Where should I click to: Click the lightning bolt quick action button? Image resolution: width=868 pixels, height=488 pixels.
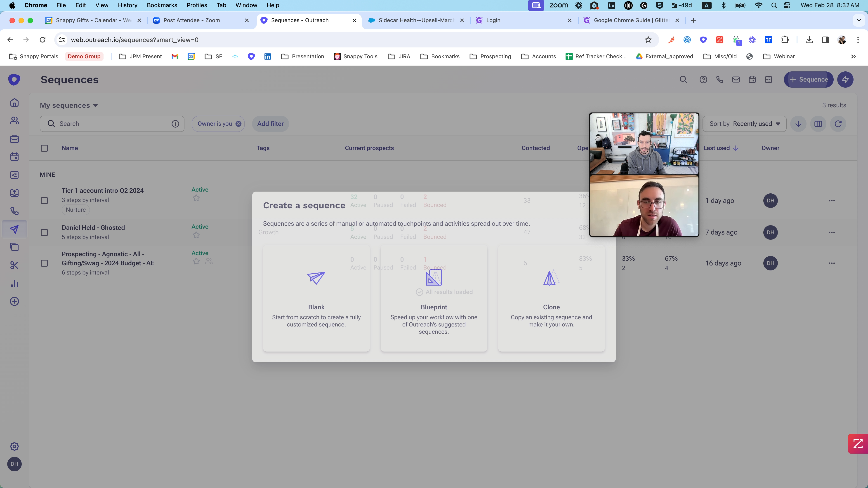[x=845, y=80]
